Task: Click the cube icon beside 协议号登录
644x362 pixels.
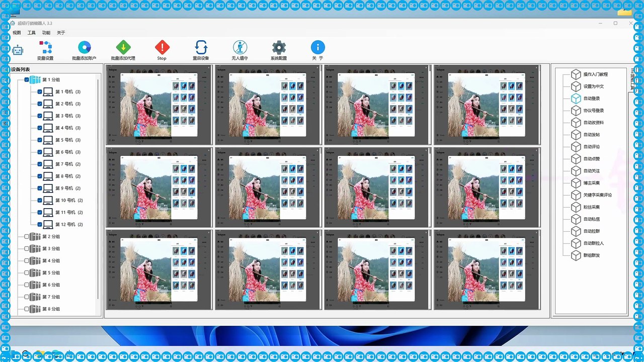Action: point(576,111)
